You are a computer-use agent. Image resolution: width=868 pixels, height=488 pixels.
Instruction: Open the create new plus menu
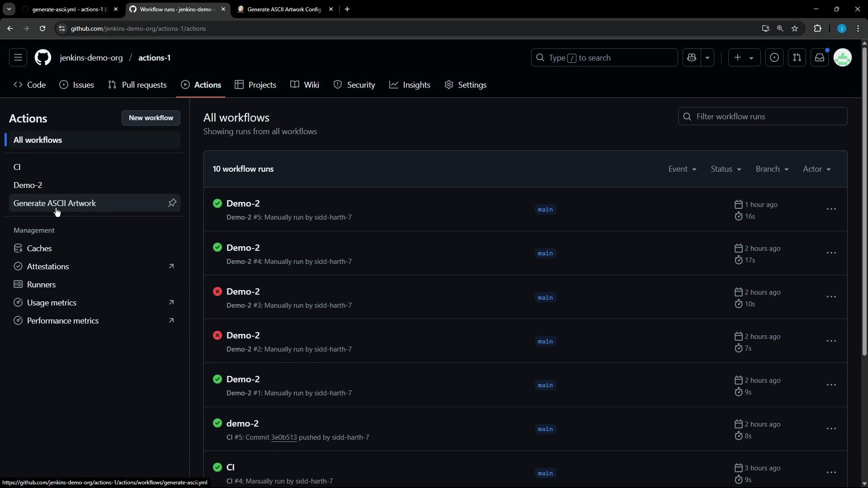click(x=744, y=58)
